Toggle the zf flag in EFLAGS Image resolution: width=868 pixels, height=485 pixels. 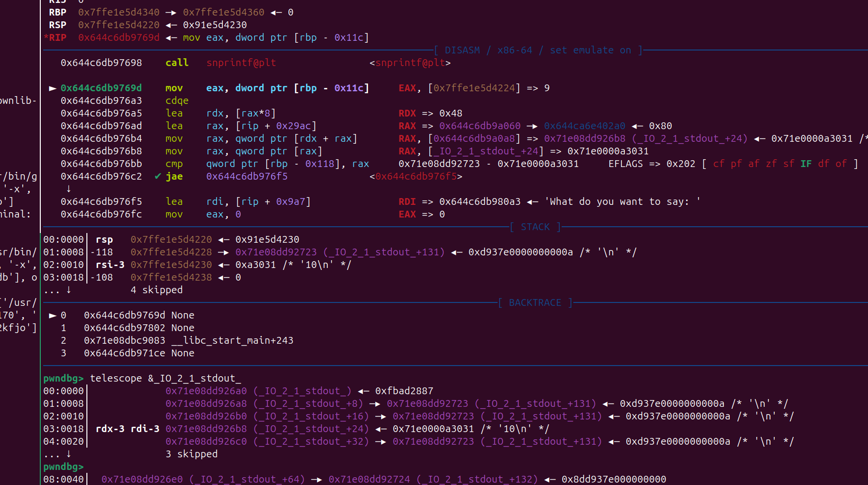coord(771,164)
